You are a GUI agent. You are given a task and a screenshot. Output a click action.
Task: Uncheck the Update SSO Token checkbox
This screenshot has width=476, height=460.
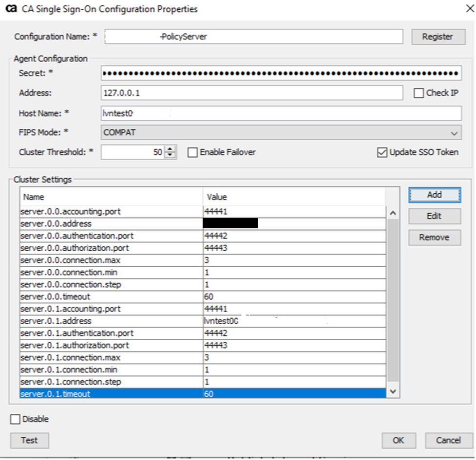pyautogui.click(x=382, y=152)
